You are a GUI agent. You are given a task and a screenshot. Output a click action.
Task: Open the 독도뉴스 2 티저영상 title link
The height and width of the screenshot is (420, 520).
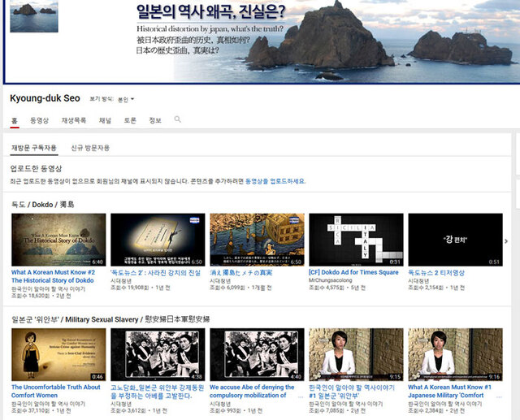[436, 272]
